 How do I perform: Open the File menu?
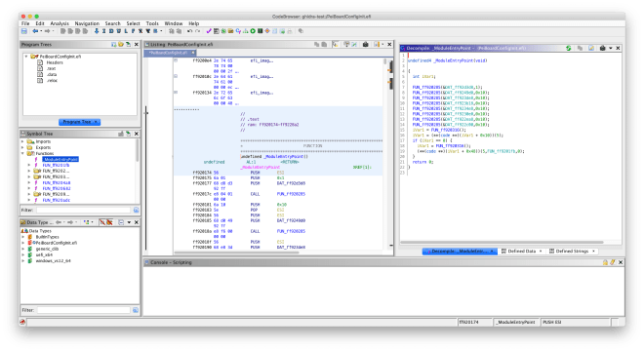25,23
